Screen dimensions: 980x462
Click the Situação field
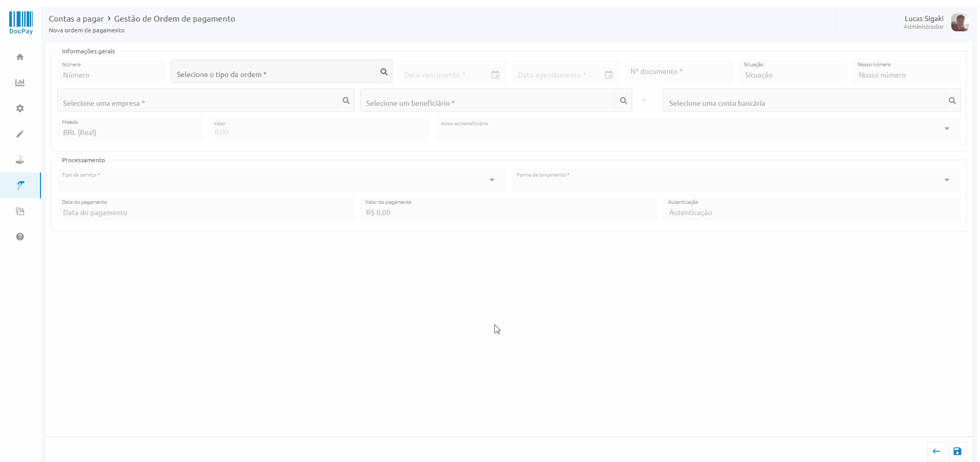[x=793, y=71]
